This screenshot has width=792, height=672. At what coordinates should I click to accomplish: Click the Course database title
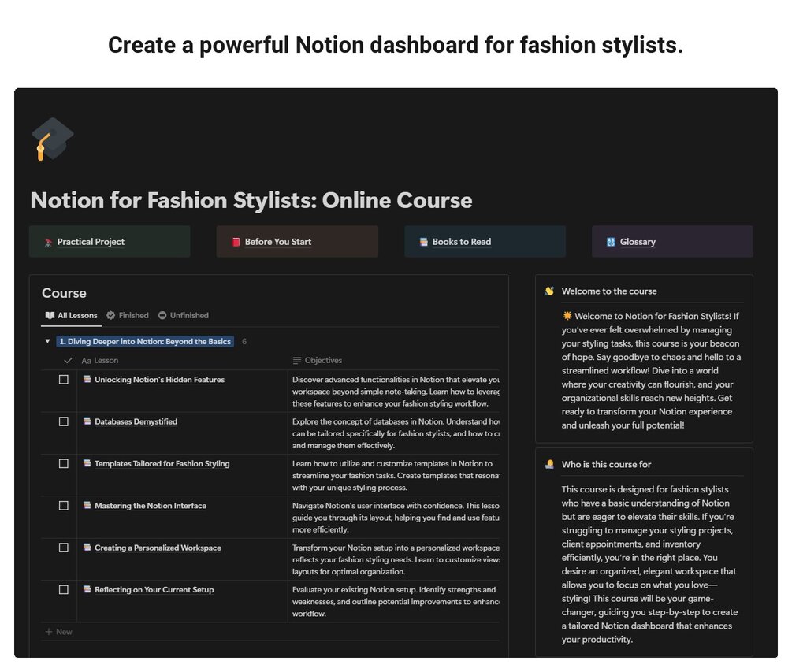(x=64, y=293)
